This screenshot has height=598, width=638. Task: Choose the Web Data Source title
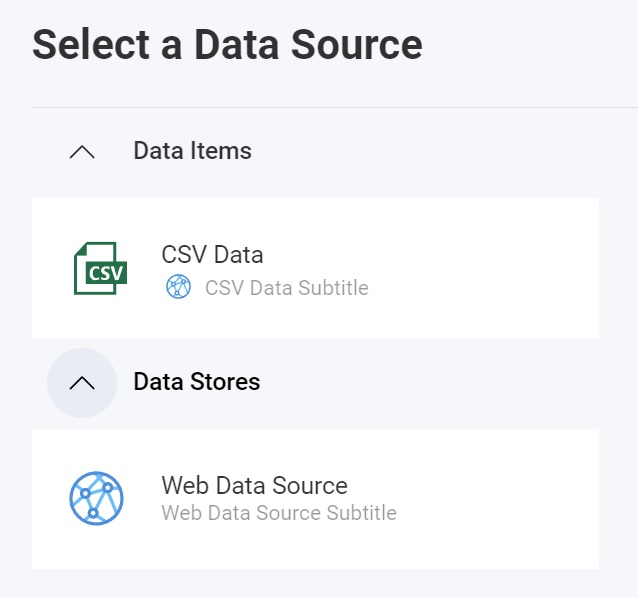pos(254,486)
